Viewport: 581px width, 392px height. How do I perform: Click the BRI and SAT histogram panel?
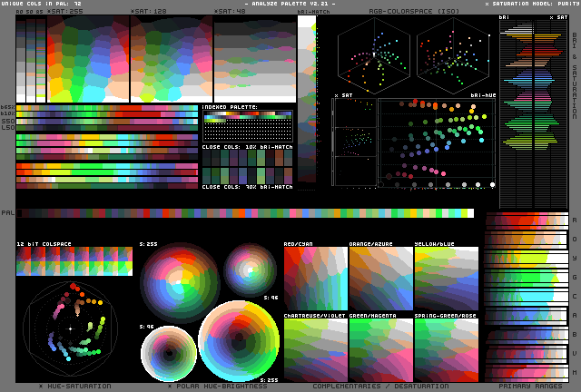click(534, 114)
